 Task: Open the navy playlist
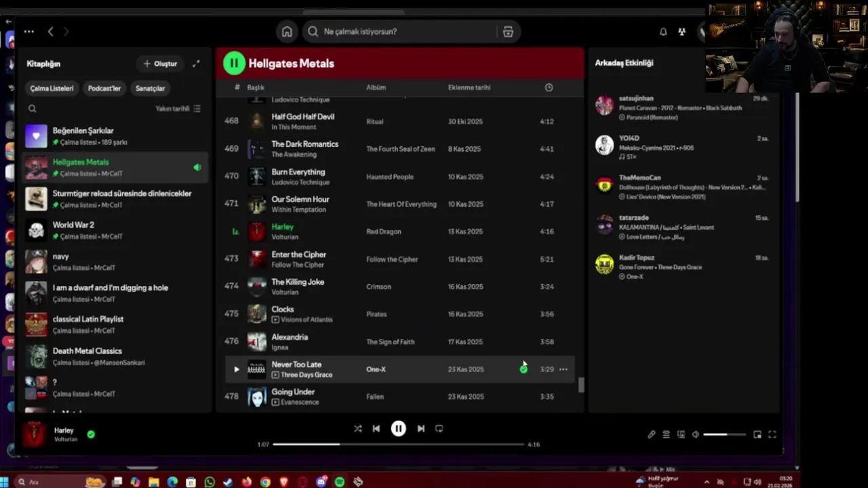[115, 262]
